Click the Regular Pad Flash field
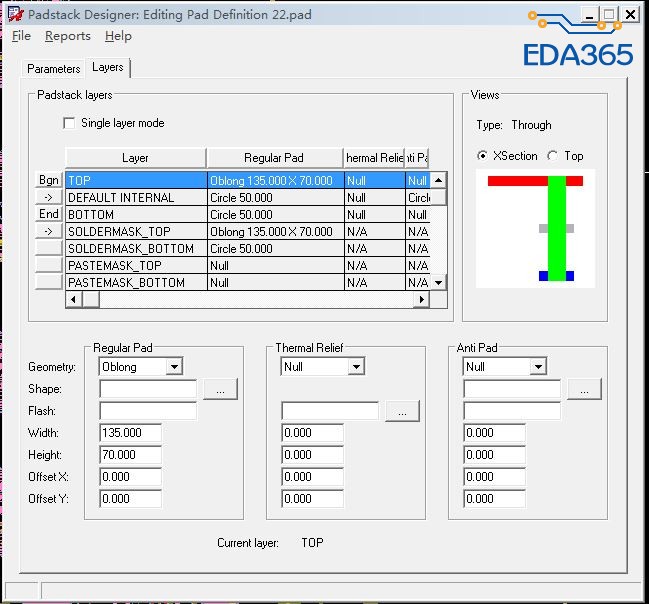The width and height of the screenshot is (649, 604). pos(148,411)
